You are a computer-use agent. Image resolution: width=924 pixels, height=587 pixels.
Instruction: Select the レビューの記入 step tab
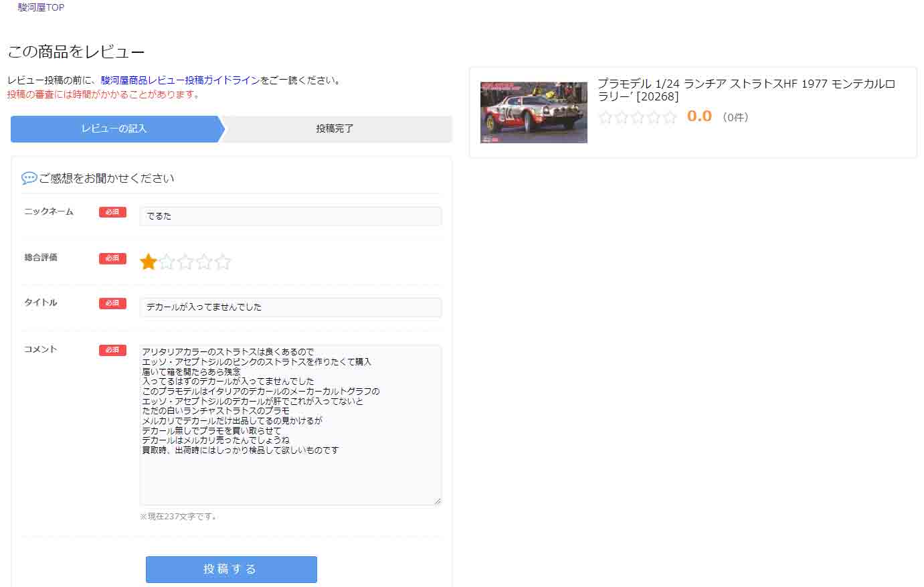(114, 129)
